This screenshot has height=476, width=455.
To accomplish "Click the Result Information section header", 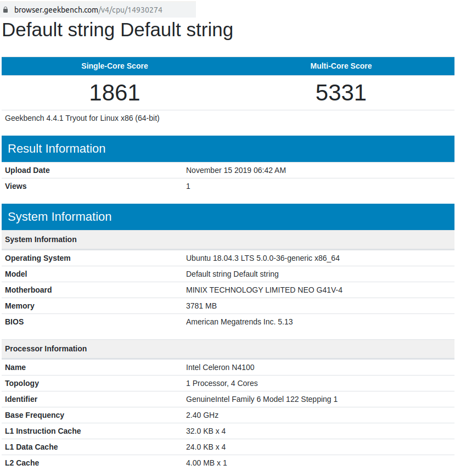I will pyautogui.click(x=228, y=149).
